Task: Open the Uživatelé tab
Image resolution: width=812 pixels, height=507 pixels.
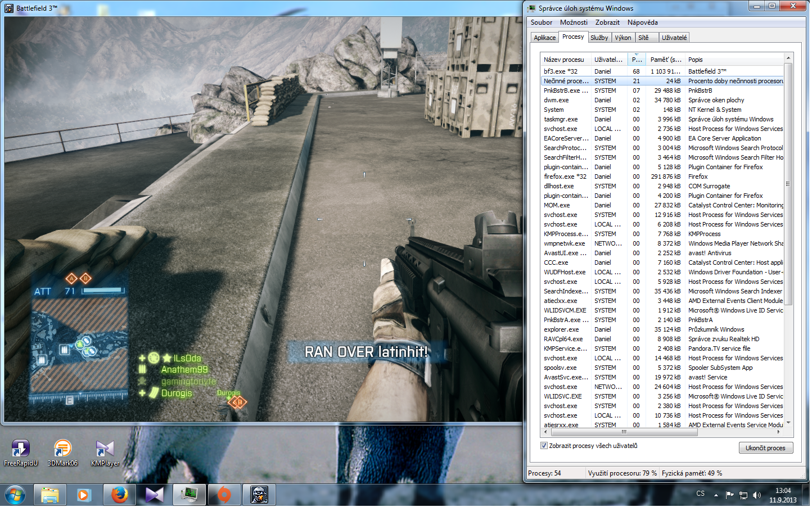Action: (674, 38)
